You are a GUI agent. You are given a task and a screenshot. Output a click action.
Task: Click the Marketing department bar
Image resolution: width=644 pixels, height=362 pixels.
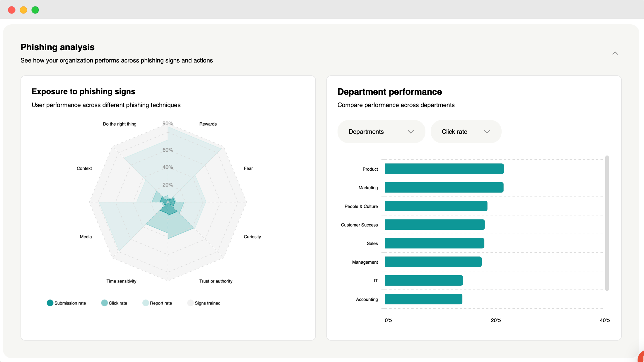click(x=444, y=187)
